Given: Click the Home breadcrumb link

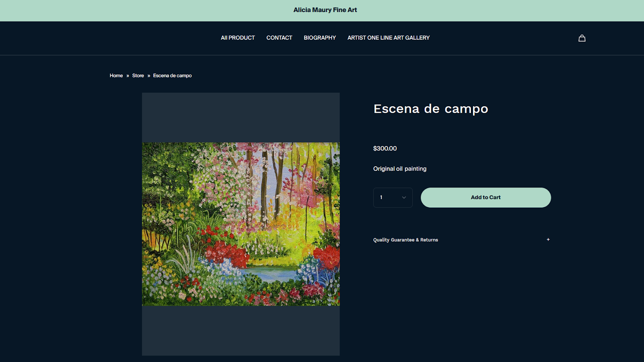Looking at the screenshot, I should [x=116, y=76].
